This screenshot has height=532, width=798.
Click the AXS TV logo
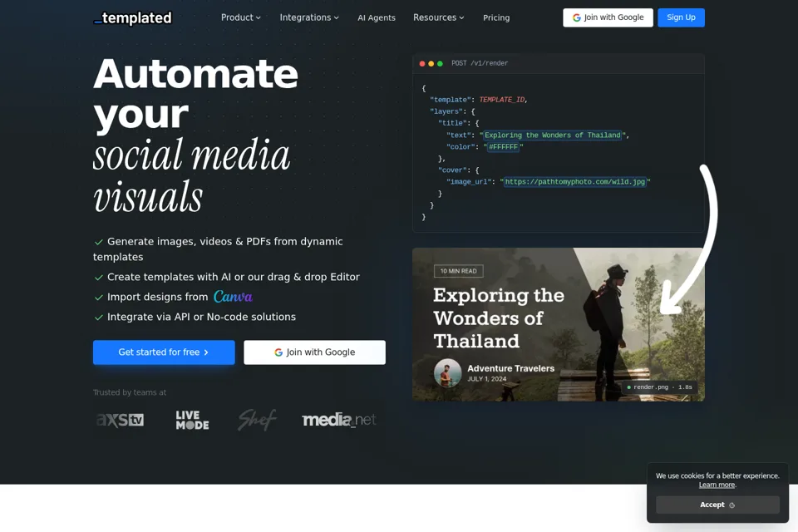(120, 420)
